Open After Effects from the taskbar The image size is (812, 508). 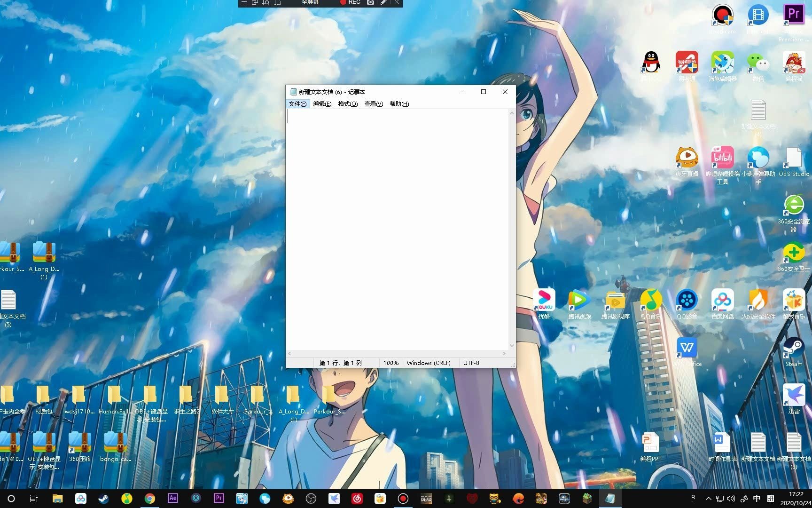click(173, 499)
